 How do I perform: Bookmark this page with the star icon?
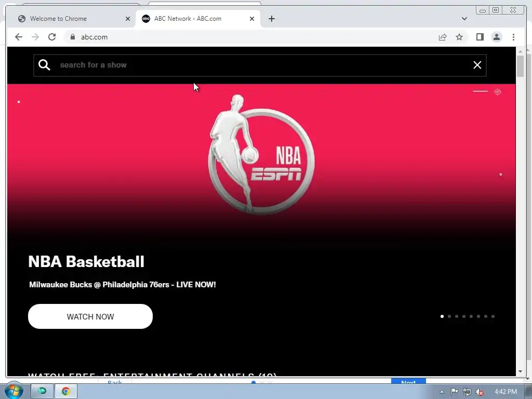(459, 37)
